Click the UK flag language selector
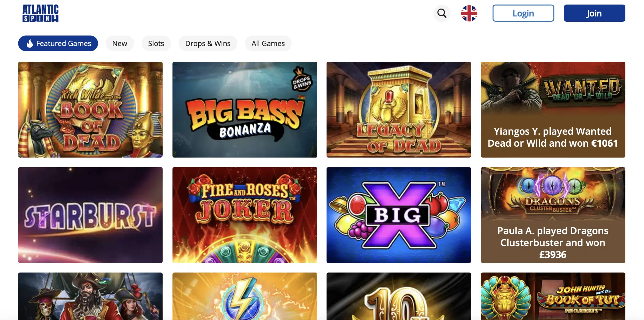 click(469, 13)
